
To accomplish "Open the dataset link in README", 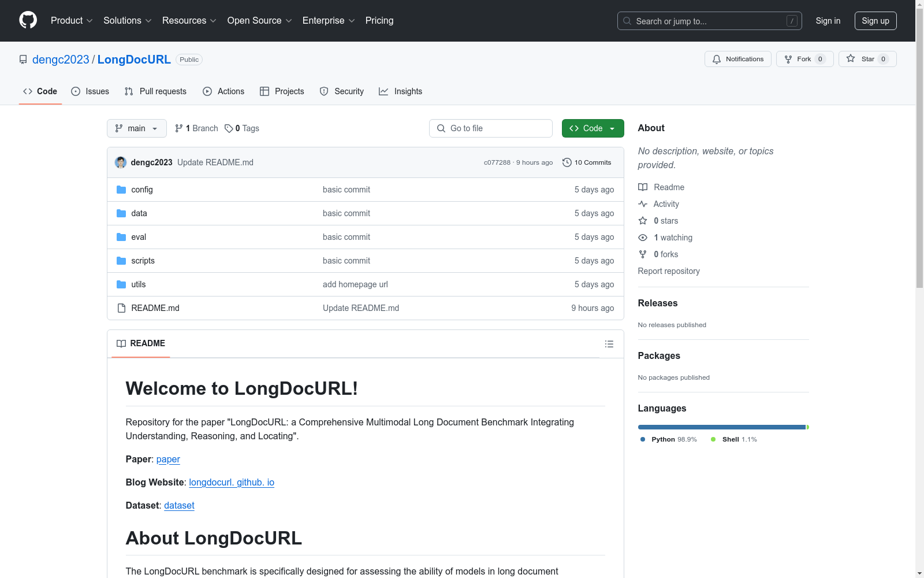I will (x=179, y=505).
